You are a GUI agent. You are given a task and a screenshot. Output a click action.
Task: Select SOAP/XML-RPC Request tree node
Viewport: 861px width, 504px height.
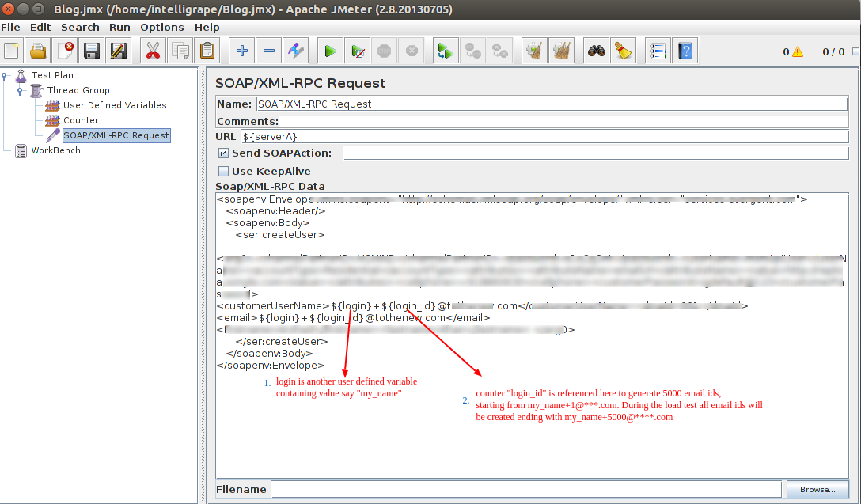point(116,135)
